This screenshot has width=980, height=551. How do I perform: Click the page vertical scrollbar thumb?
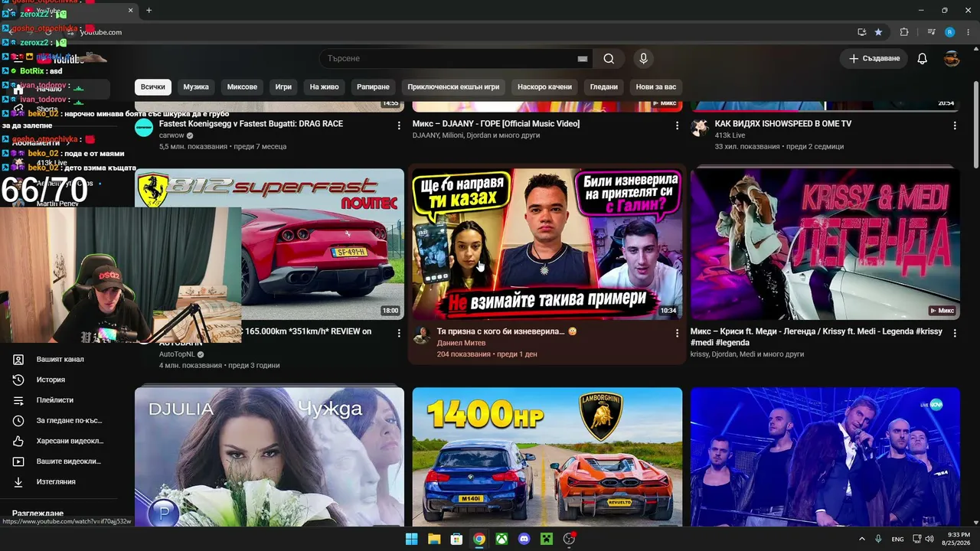coord(975,125)
